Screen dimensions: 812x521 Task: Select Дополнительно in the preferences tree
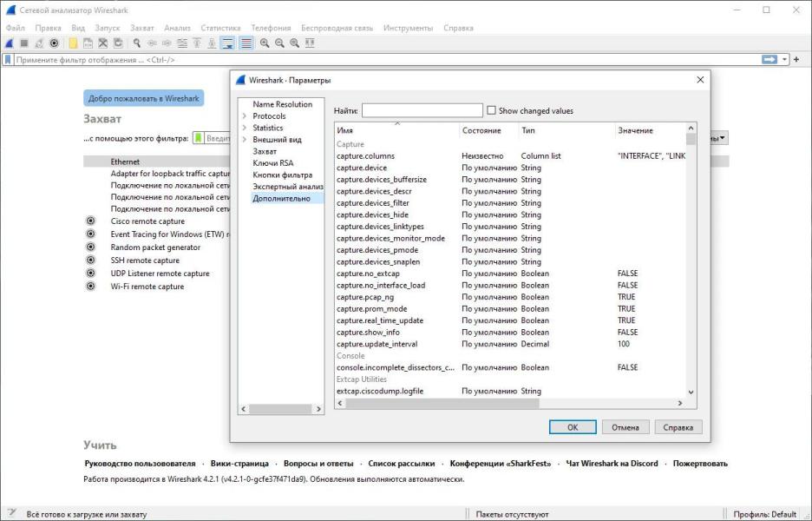point(281,198)
